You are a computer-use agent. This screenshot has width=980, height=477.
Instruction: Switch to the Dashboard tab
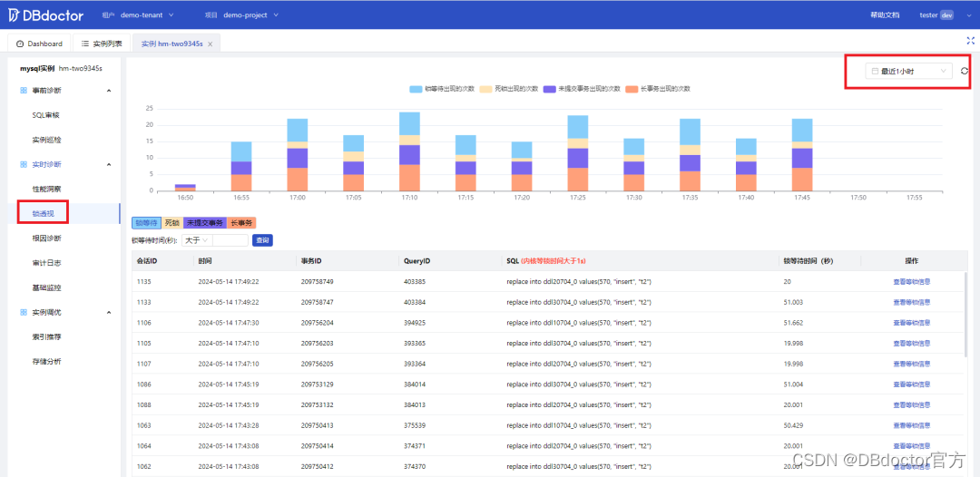click(39, 44)
